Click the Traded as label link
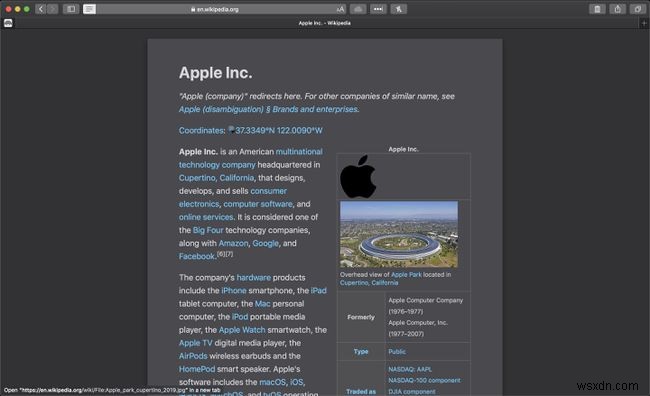Screen dimensions: 650x396 pos(361,391)
